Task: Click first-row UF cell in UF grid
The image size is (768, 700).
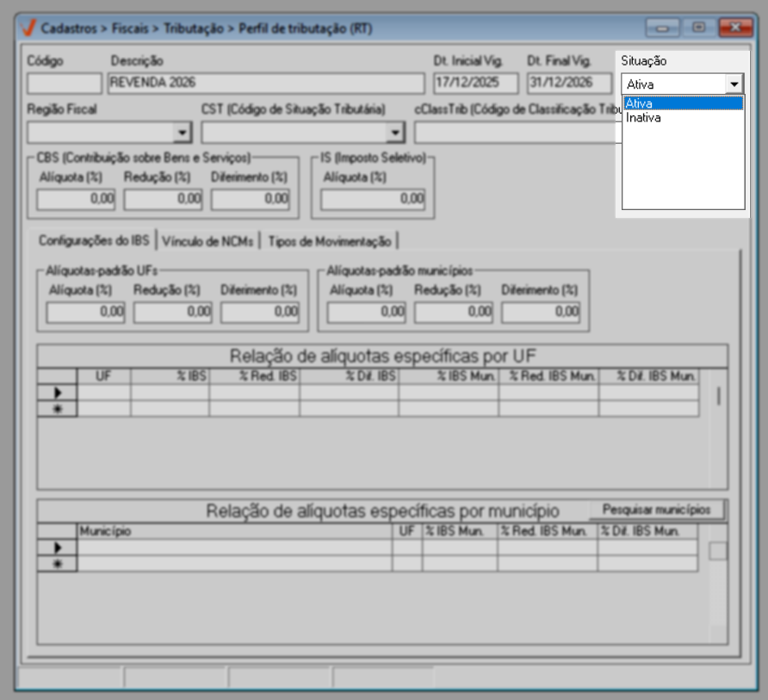Action: pyautogui.click(x=104, y=393)
